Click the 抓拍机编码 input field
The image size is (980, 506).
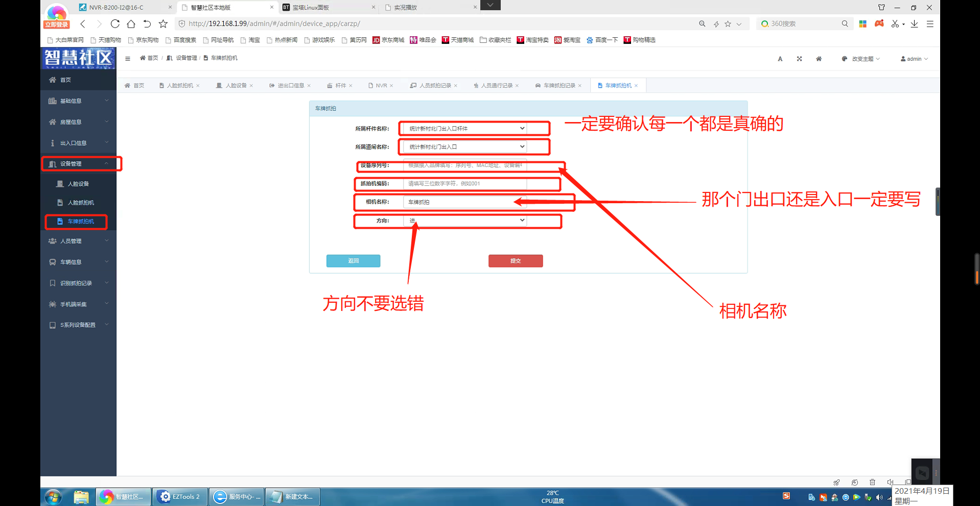464,184
